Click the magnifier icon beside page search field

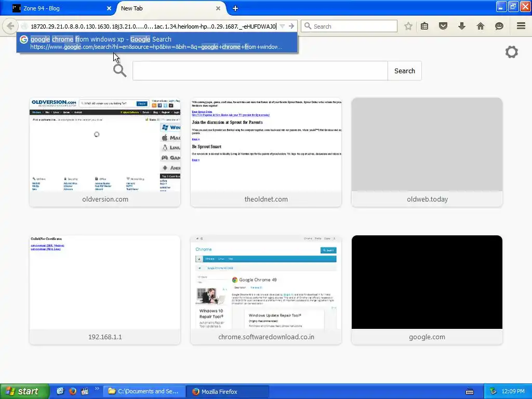[x=120, y=71]
